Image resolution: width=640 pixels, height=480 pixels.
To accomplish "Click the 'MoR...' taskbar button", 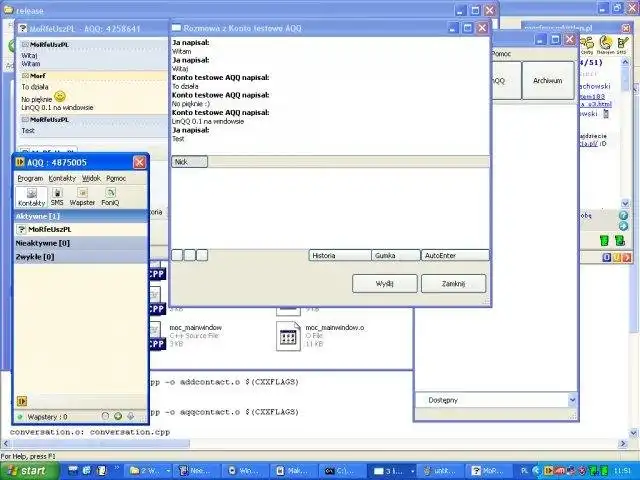I will [x=488, y=471].
